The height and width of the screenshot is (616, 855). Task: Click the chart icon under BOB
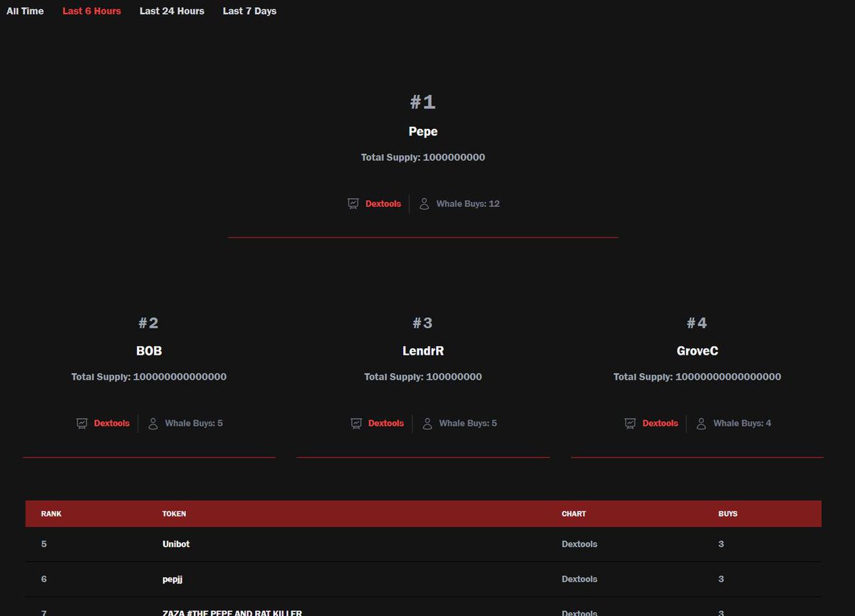82,423
